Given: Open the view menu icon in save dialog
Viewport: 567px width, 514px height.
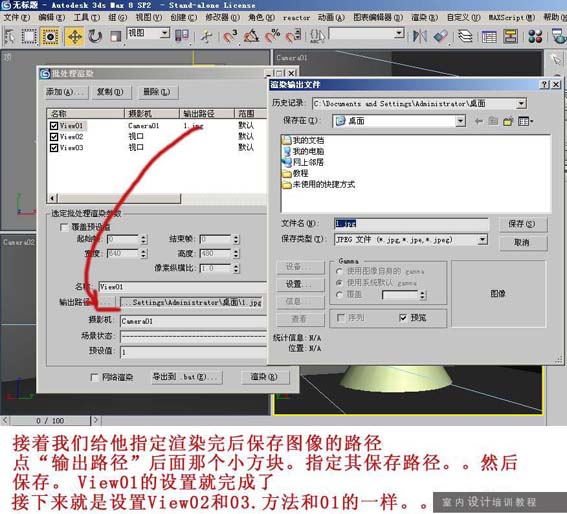Looking at the screenshot, I should [525, 121].
